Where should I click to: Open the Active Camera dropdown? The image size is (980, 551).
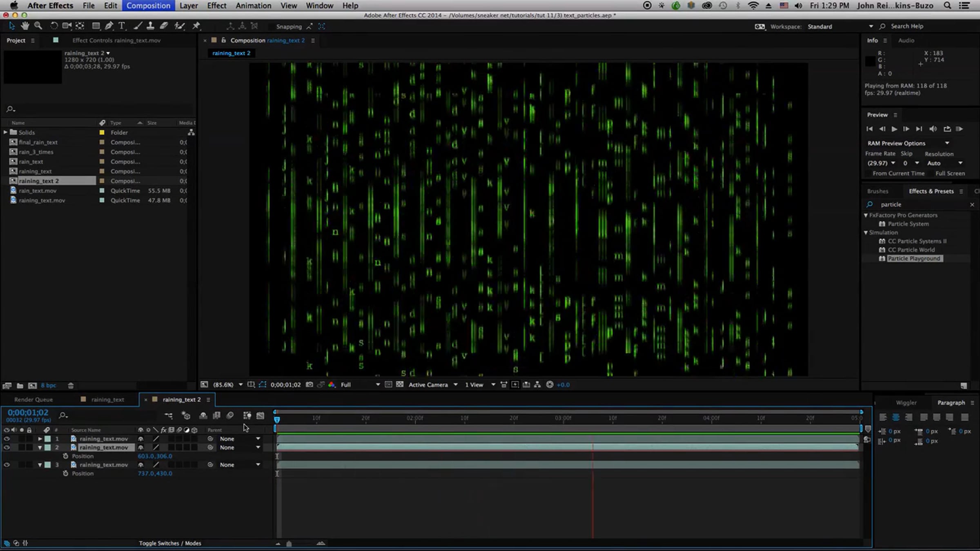click(433, 384)
